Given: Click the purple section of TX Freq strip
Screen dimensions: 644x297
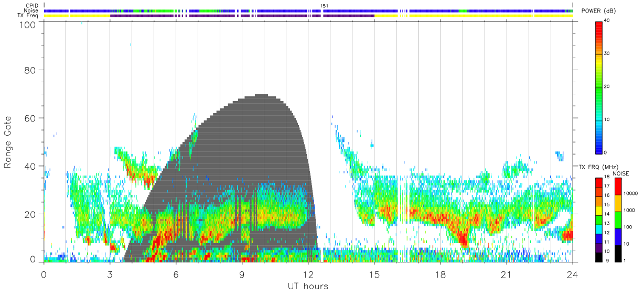Looking at the screenshot, I should pyautogui.click(x=242, y=16).
